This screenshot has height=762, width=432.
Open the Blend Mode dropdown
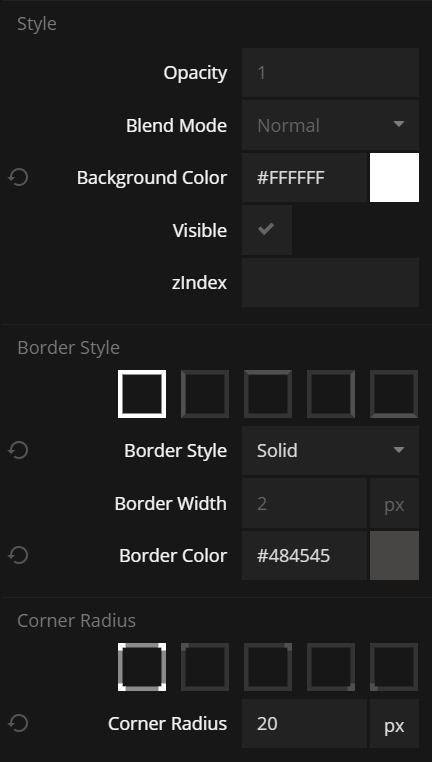point(330,125)
